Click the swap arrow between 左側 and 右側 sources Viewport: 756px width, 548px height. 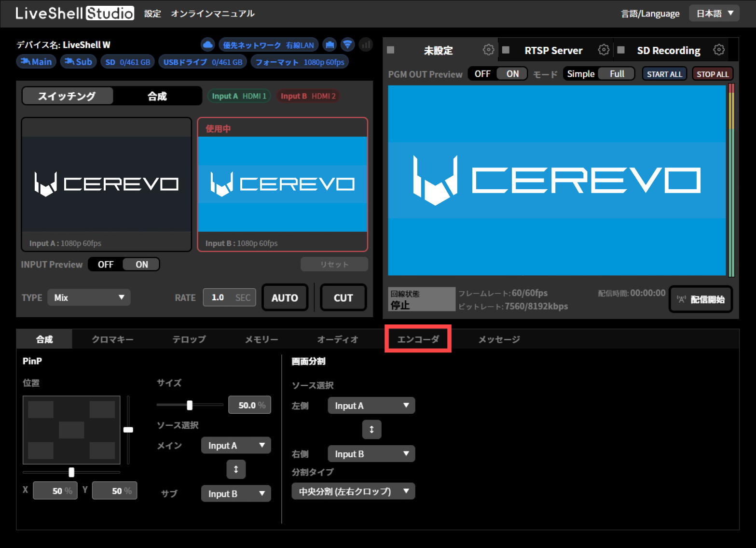click(371, 429)
